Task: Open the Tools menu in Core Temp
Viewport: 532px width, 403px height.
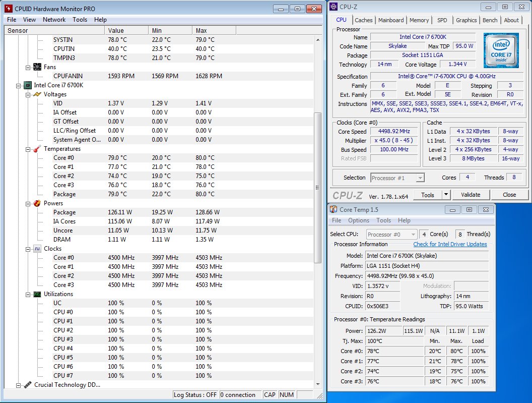Action: [x=384, y=220]
